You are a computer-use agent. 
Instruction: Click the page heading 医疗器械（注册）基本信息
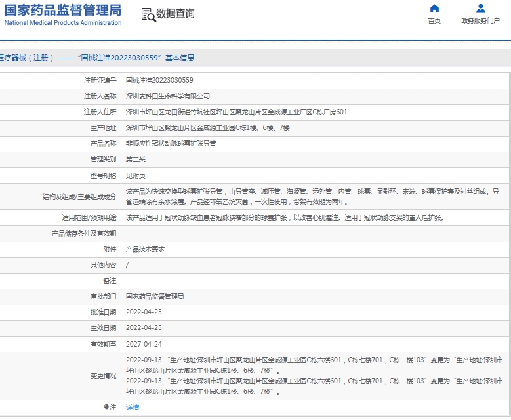click(97, 58)
